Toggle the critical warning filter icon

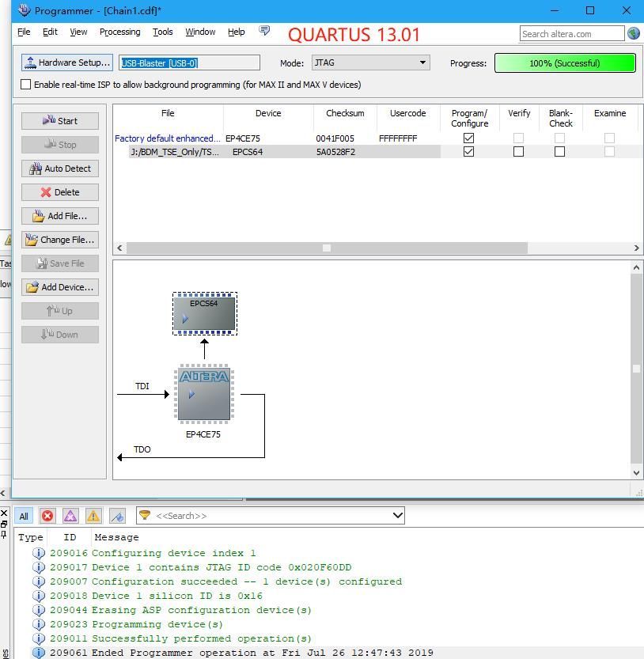point(70,516)
